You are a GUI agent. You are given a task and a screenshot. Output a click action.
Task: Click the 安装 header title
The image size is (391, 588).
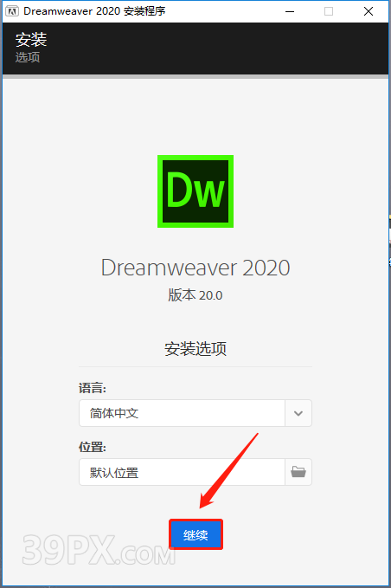pyautogui.click(x=31, y=40)
